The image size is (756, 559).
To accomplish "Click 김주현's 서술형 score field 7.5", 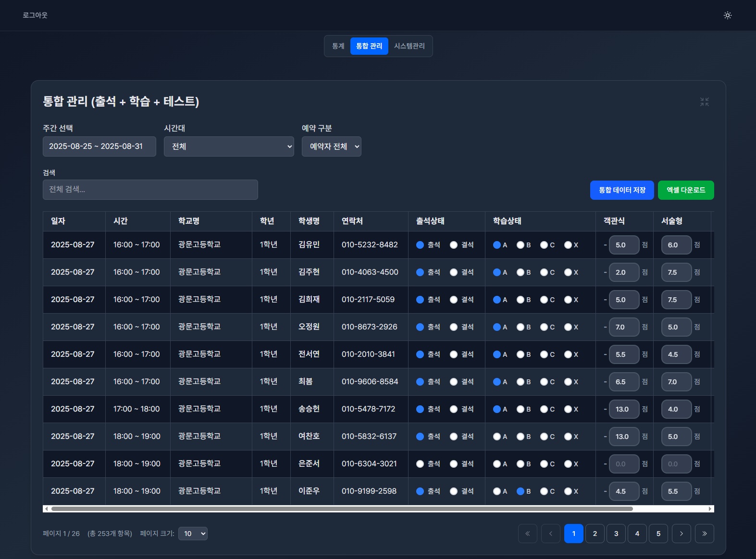I will (x=677, y=272).
